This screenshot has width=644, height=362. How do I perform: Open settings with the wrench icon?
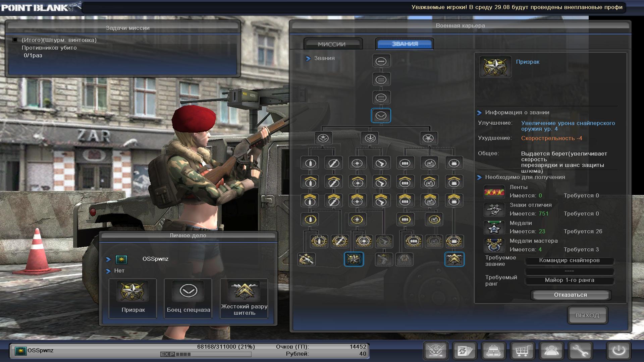[x=580, y=351]
